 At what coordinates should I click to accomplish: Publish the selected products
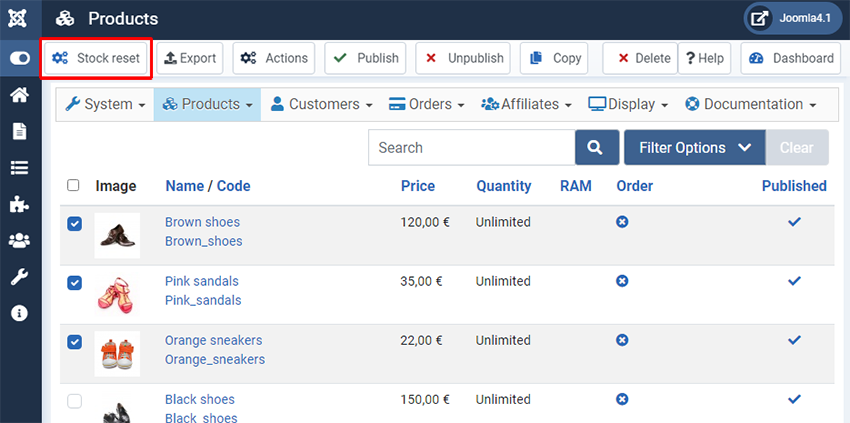(365, 59)
